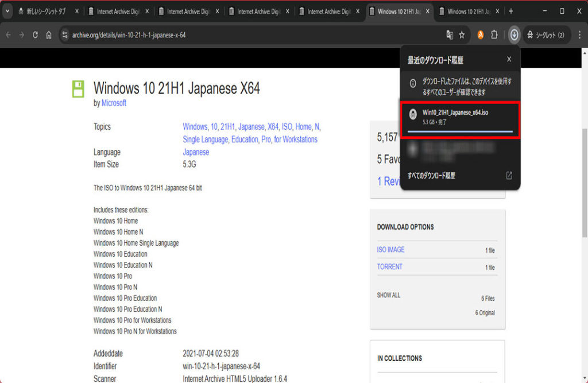
Task: Close the recent downloads popup
Action: 509,60
